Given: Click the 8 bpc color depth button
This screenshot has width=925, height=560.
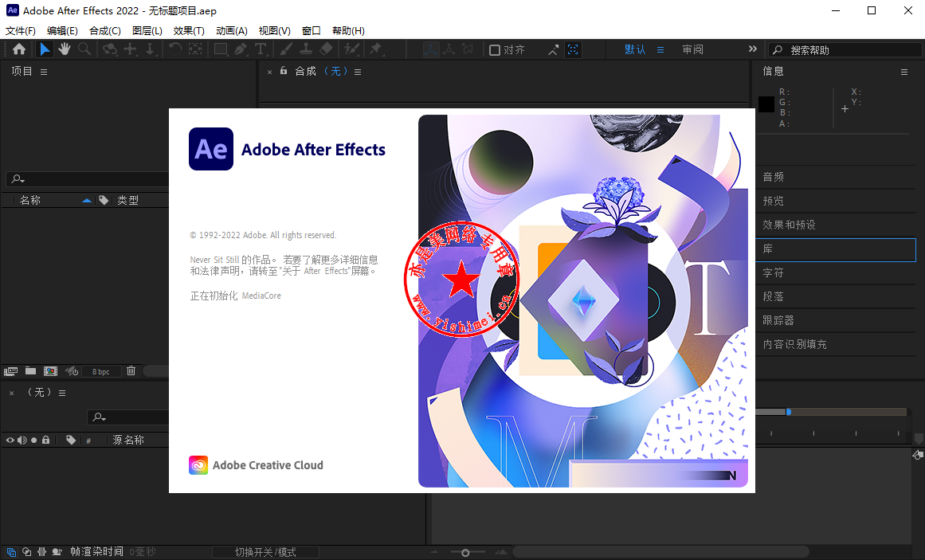Looking at the screenshot, I should (x=101, y=371).
